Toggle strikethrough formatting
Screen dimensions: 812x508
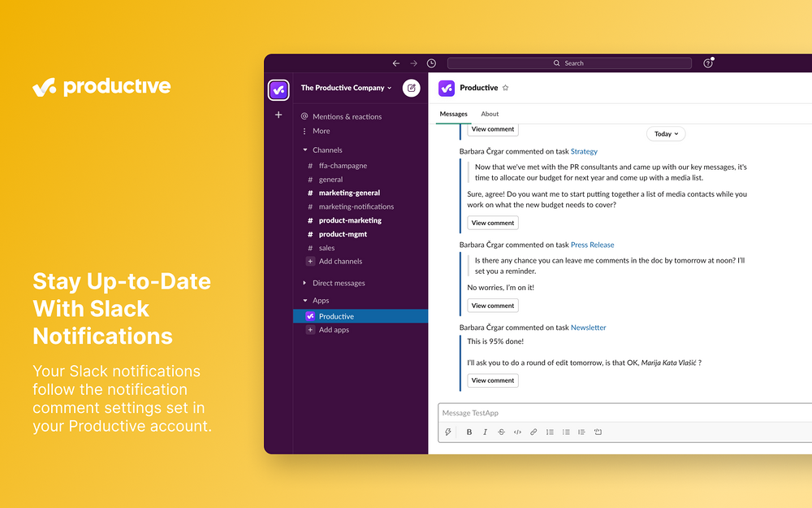pos(501,432)
